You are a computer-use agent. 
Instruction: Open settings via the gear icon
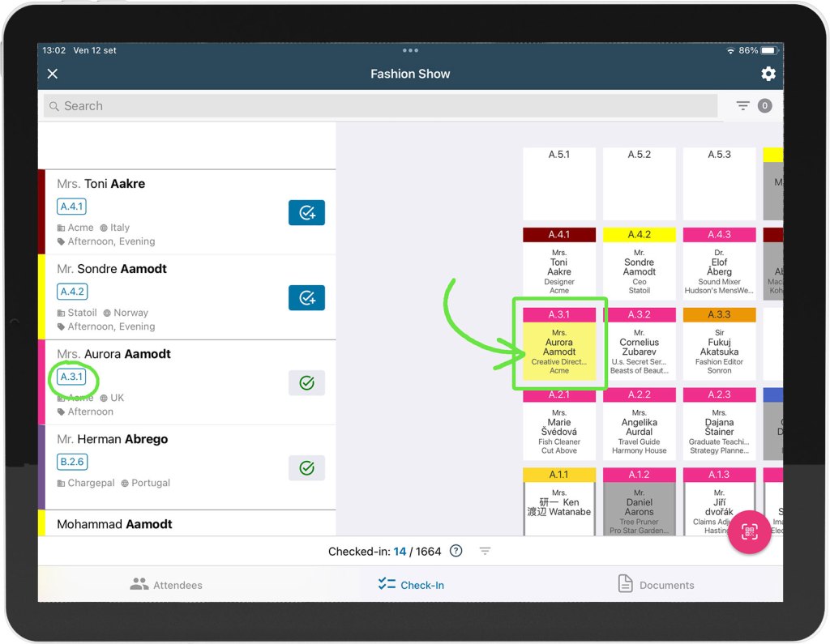[x=768, y=74]
